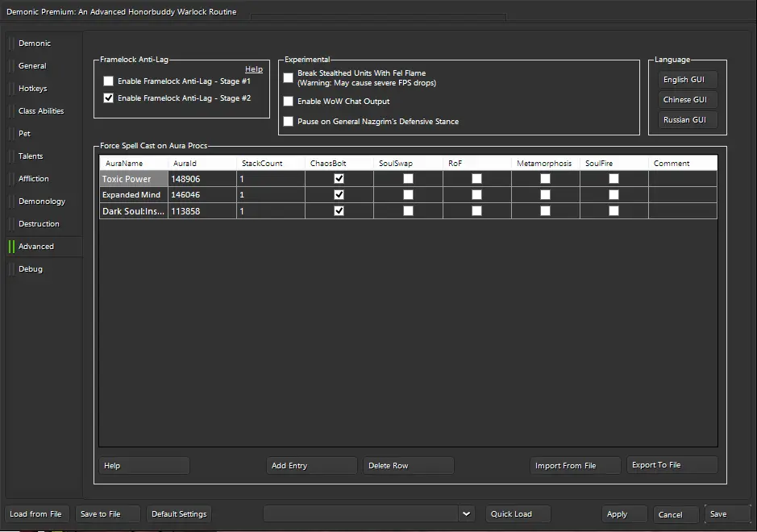The height and width of the screenshot is (532, 757).
Task: Check SoulFire for Toxic Power row
Action: tap(614, 179)
